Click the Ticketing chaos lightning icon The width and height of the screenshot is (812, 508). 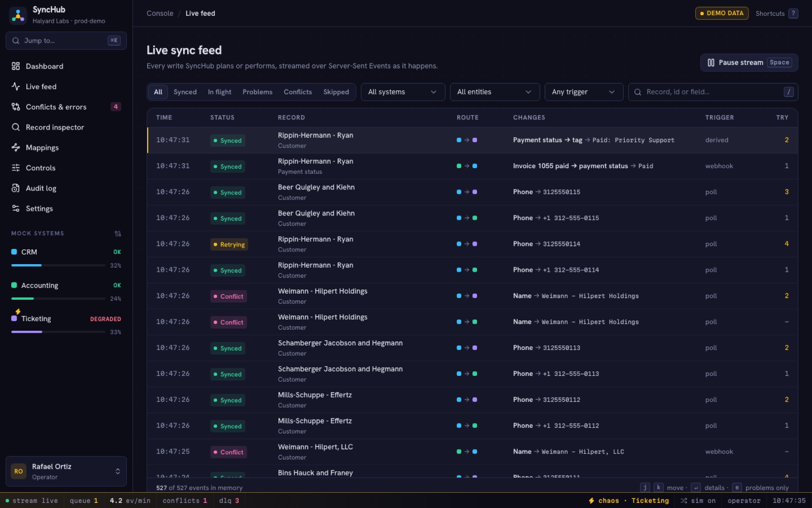click(x=18, y=311)
